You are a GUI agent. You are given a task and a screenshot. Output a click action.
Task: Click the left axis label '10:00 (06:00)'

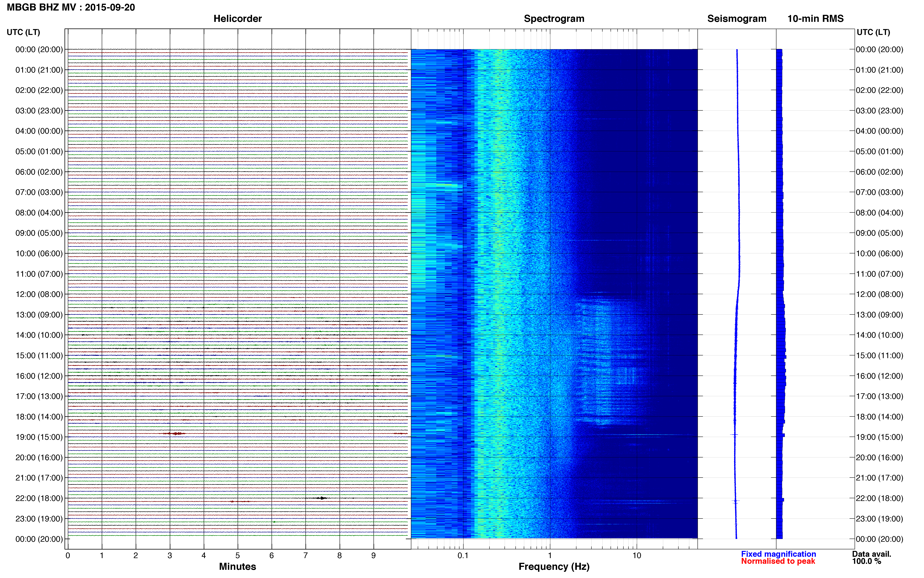point(39,253)
